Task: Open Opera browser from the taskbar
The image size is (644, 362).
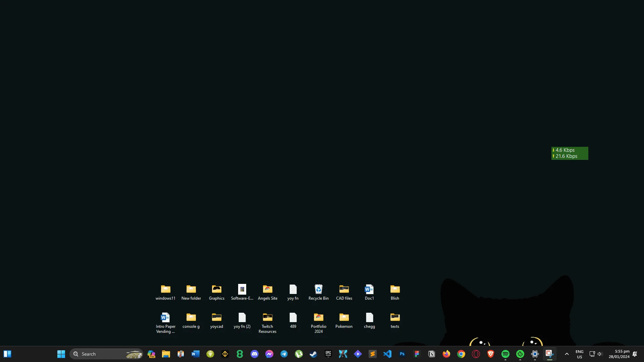Action: coord(476,354)
